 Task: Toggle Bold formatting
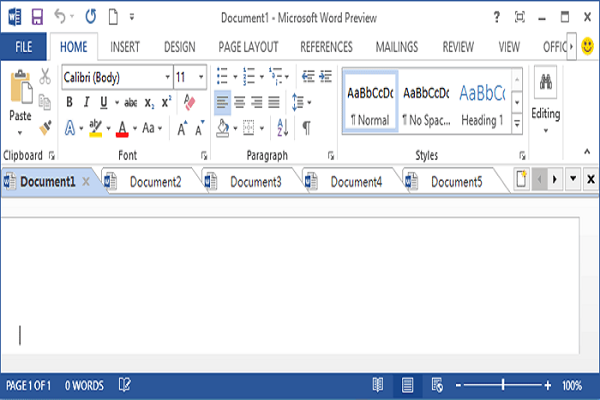(x=69, y=102)
